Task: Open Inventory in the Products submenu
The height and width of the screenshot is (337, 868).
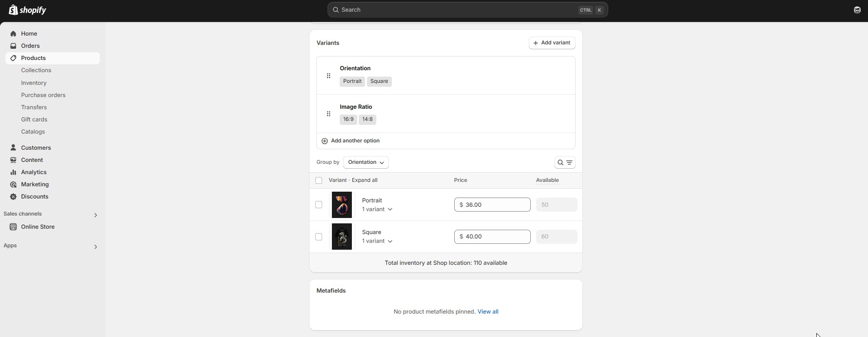Action: 34,83
